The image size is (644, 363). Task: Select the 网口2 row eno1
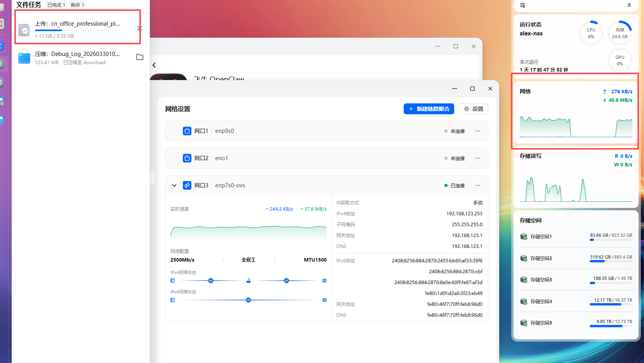[x=327, y=158]
